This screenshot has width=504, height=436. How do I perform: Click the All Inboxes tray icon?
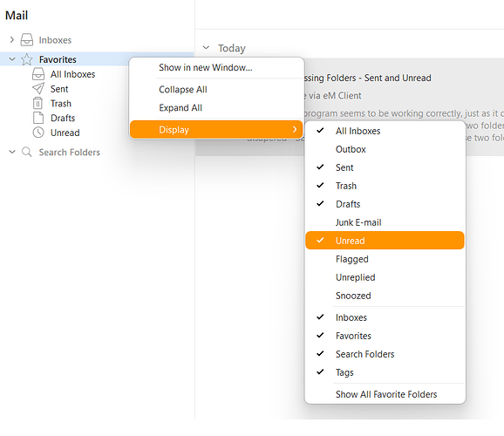coord(38,74)
